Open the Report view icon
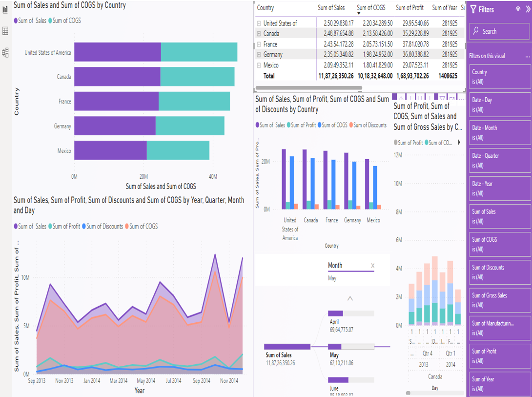This screenshot has width=532, height=397. [x=5, y=10]
